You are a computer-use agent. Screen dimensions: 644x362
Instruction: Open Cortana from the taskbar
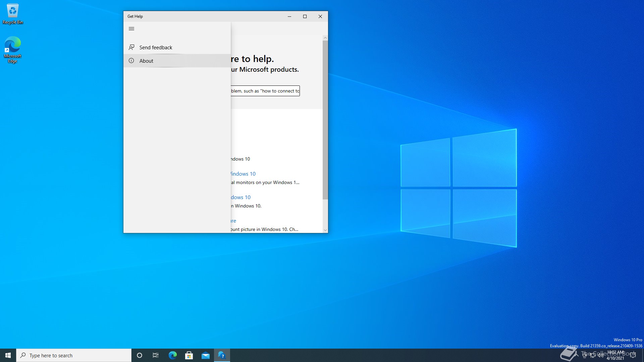coord(140,355)
